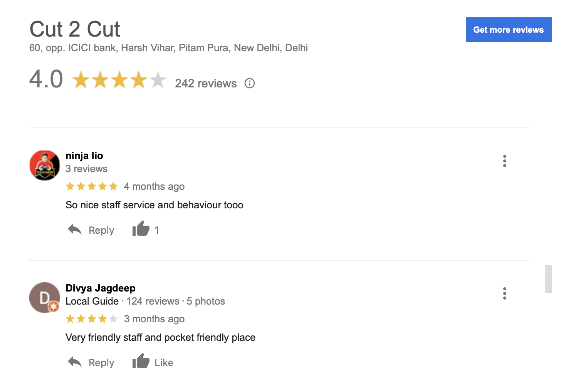The image size is (581, 392).
Task: Open the three-dot menu for Divya Jagdeep's review
Action: tap(504, 293)
